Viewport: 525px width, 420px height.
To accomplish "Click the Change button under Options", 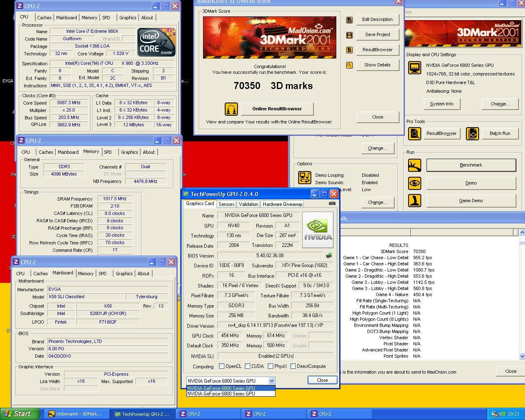I will 377,202.
